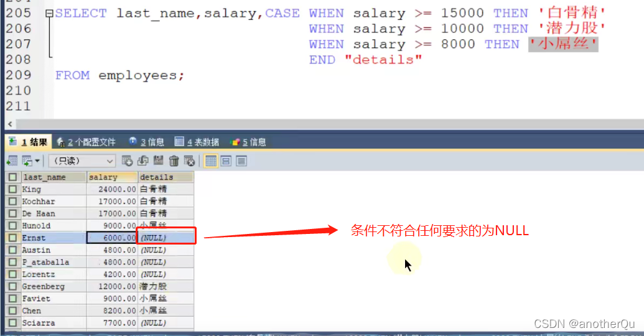Switch to text view mode
The height and width of the screenshot is (336, 644).
click(241, 161)
